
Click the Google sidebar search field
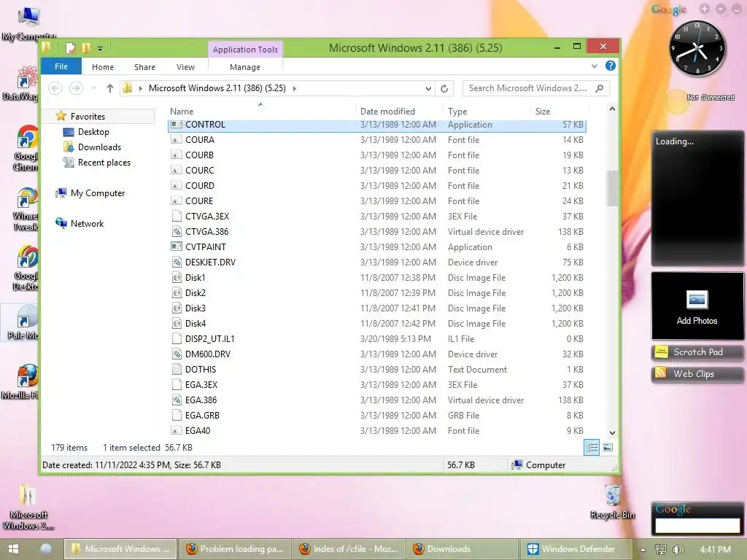point(697,525)
